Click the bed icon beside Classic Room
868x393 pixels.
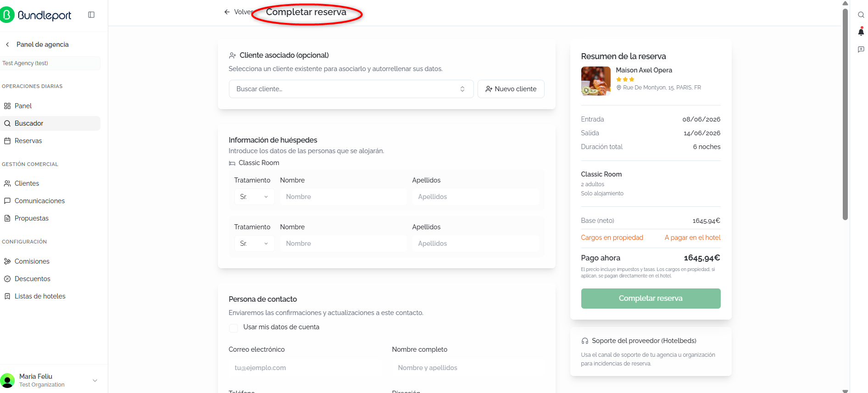[232, 163]
